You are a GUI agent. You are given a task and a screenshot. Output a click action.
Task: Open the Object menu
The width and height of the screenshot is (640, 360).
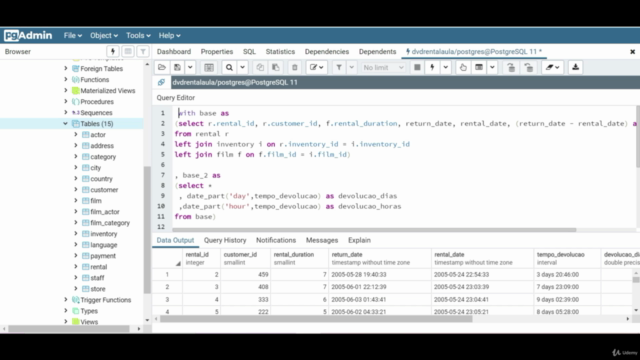(x=104, y=36)
